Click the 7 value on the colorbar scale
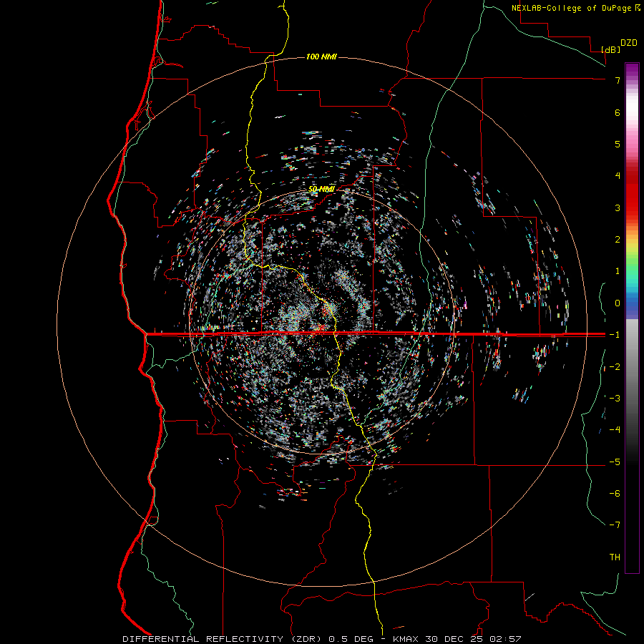The width and height of the screenshot is (644, 644). [x=618, y=80]
